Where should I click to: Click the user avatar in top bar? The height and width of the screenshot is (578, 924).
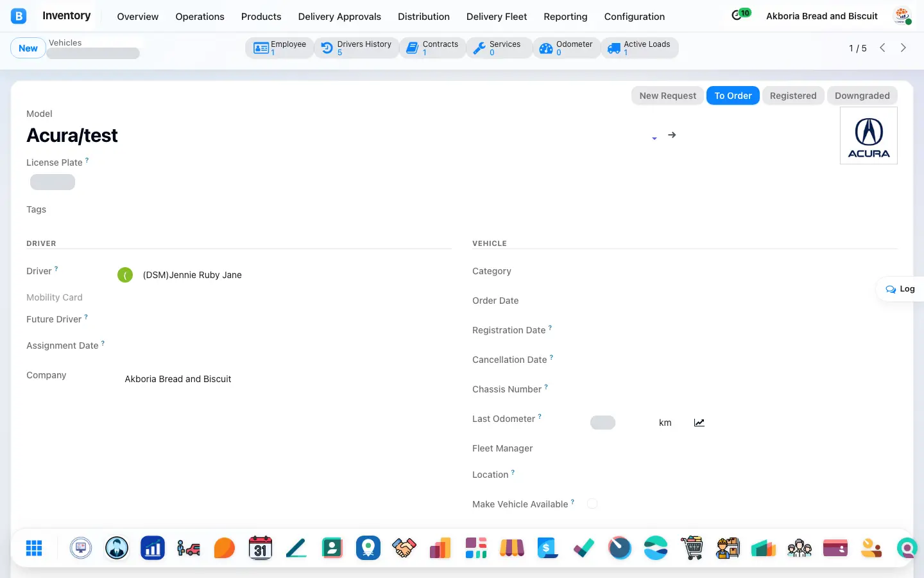(x=903, y=16)
